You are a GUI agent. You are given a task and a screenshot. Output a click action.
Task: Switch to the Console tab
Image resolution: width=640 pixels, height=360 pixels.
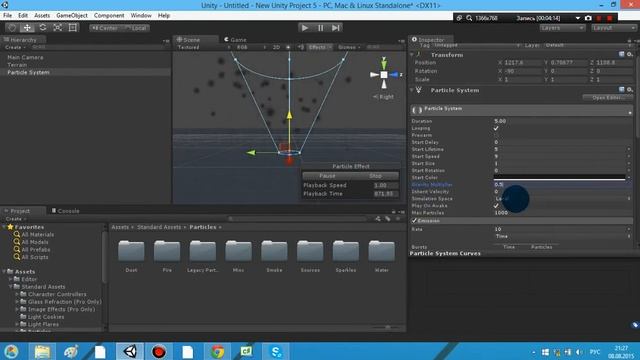(65, 211)
